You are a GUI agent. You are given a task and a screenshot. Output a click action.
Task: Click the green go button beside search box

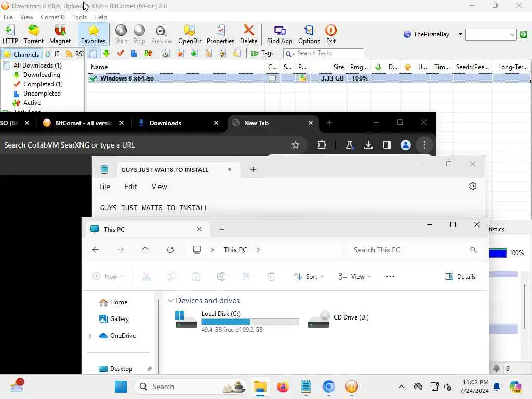524,34
